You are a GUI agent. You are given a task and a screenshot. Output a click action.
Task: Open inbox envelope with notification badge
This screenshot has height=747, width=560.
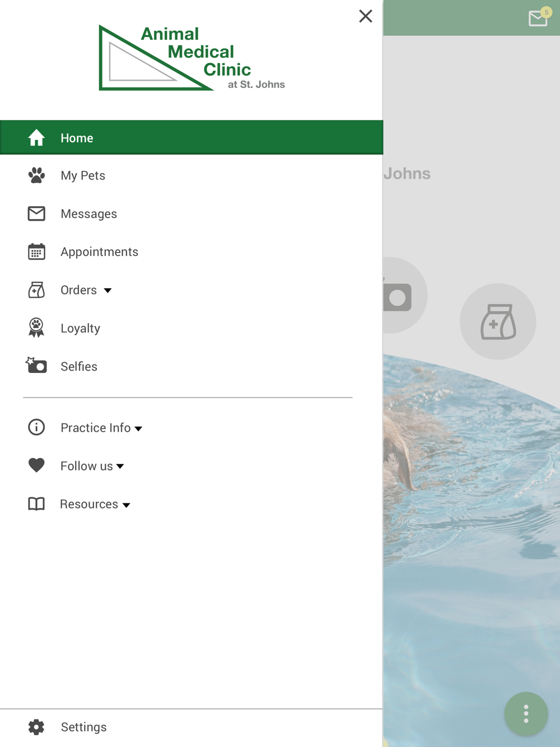point(539,17)
